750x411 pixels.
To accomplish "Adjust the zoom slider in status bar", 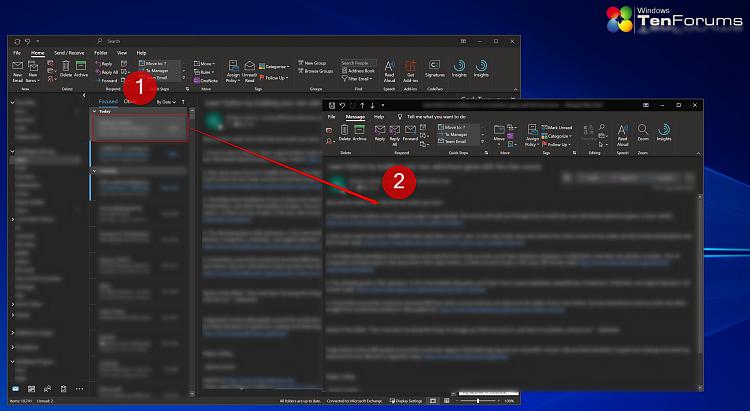I will click(x=478, y=401).
